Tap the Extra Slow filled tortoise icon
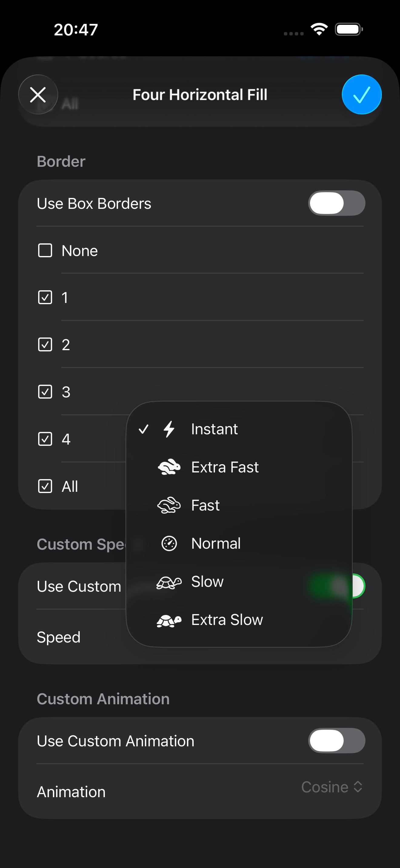The width and height of the screenshot is (400, 868). click(x=169, y=620)
